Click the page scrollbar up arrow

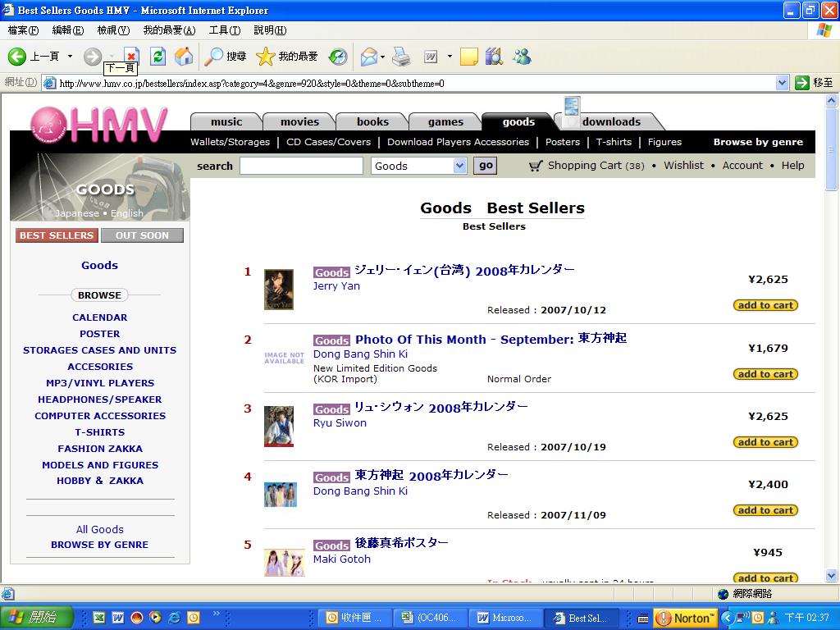click(832, 100)
